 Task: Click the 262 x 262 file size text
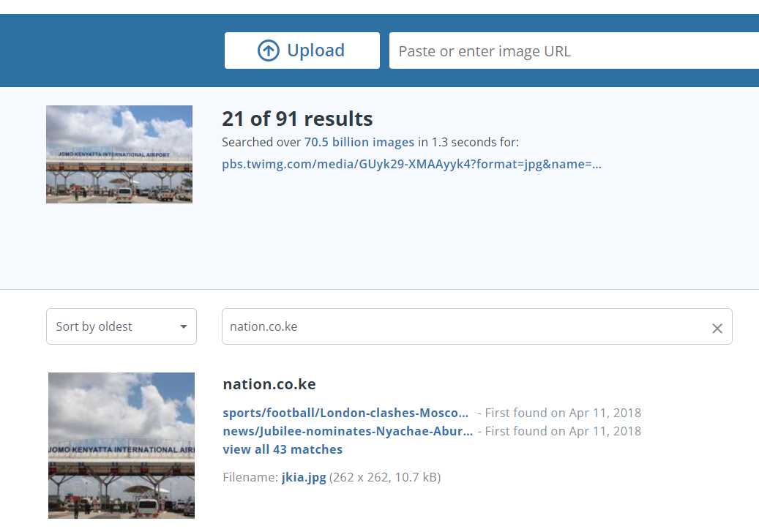pos(384,478)
